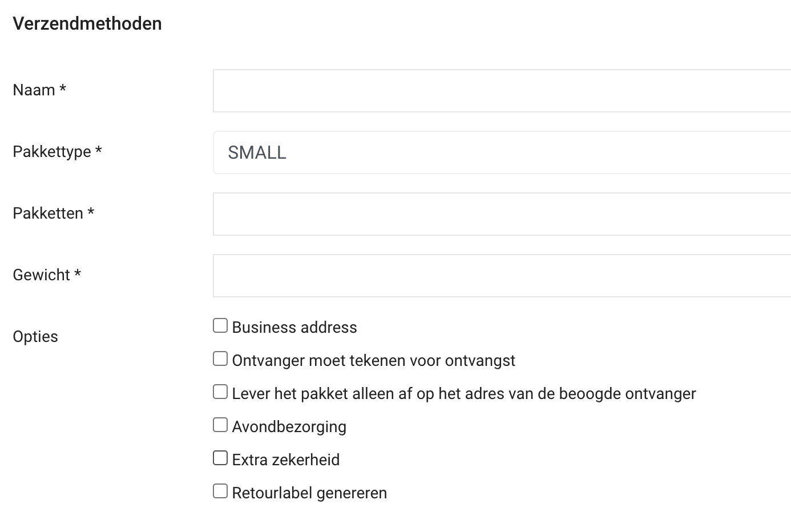Enable the Business address checkbox
The height and width of the screenshot is (532, 791).
(220, 325)
